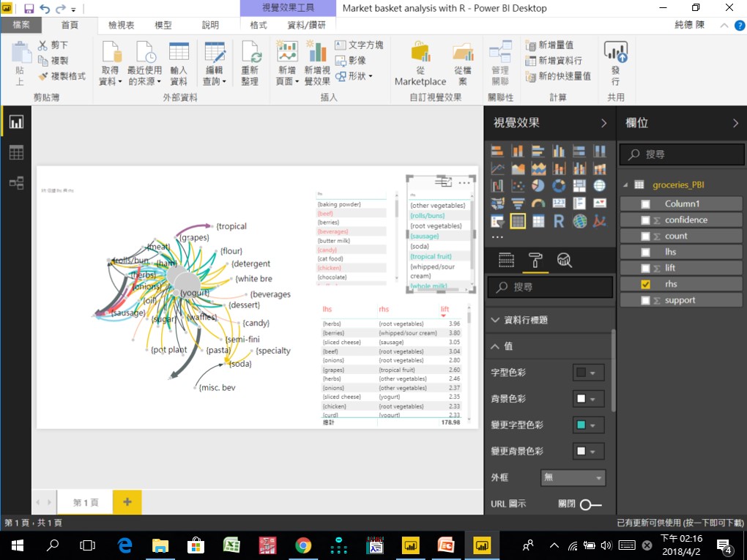Select the line chart visual
This screenshot has height=560, width=747.
(497, 168)
